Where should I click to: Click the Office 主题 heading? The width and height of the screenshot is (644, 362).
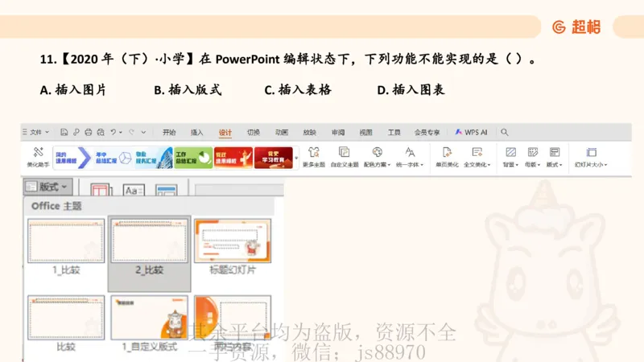(56, 206)
